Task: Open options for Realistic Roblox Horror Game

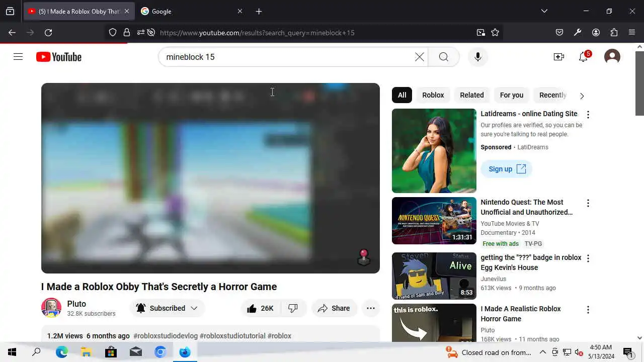Action: [588, 310]
